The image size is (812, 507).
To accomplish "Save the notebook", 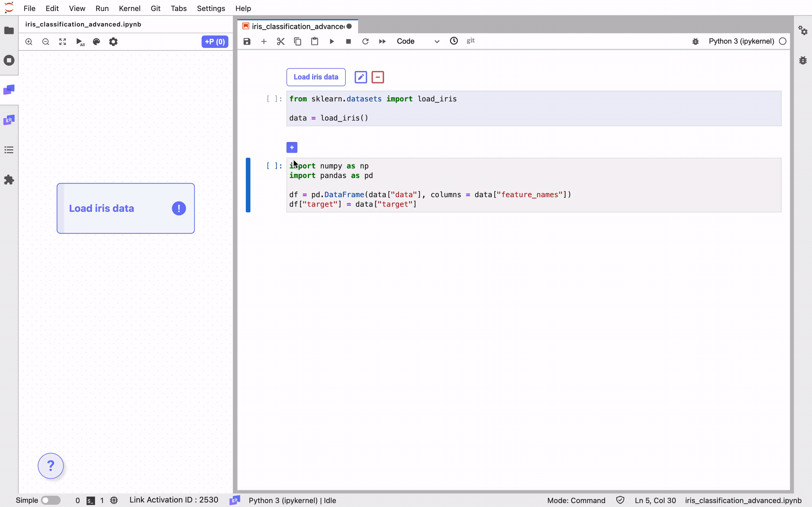I will [x=247, y=41].
